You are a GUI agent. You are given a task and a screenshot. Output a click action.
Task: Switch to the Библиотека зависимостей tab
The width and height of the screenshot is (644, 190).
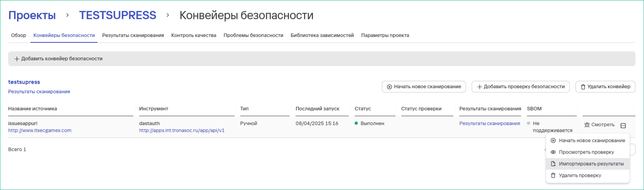(322, 35)
